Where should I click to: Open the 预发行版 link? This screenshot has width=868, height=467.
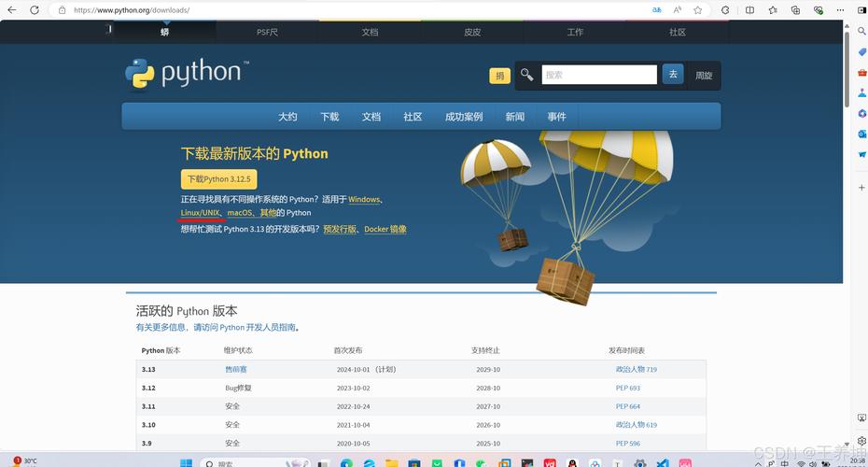tap(340, 229)
